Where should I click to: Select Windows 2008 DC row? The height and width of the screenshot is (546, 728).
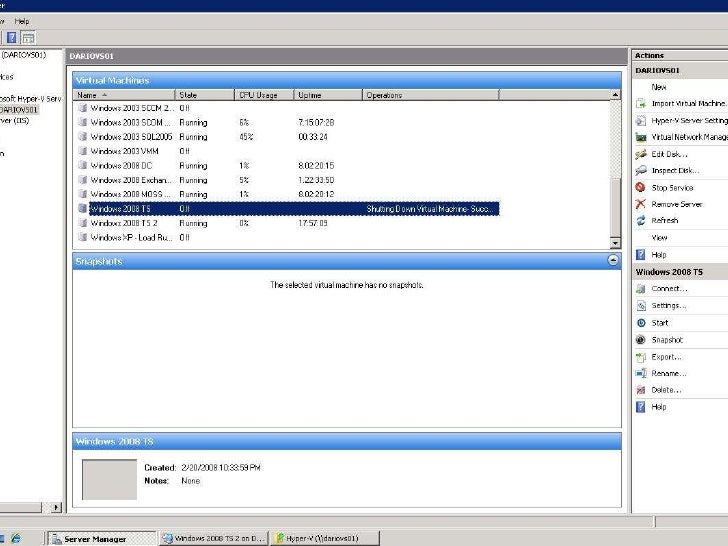click(x=286, y=165)
